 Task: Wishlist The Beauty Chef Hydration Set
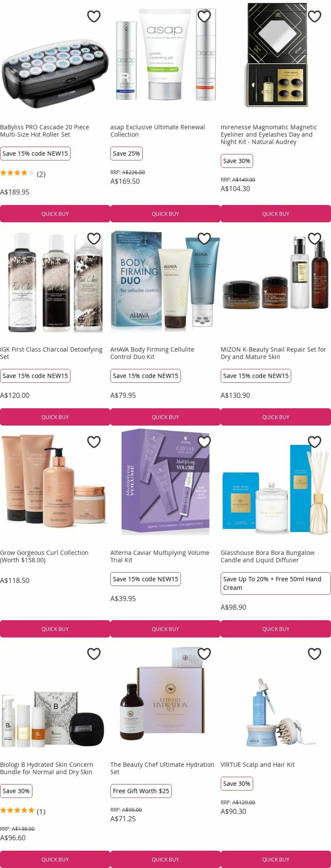(x=204, y=654)
